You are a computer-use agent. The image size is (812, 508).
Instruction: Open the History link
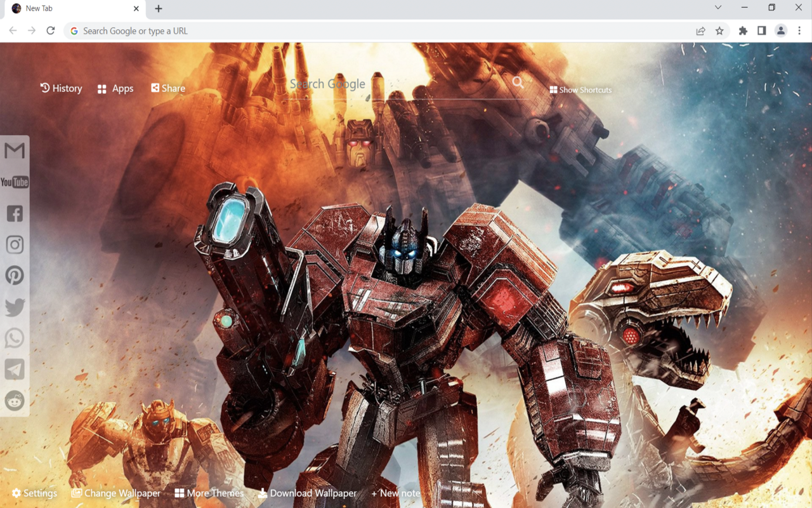tap(61, 88)
